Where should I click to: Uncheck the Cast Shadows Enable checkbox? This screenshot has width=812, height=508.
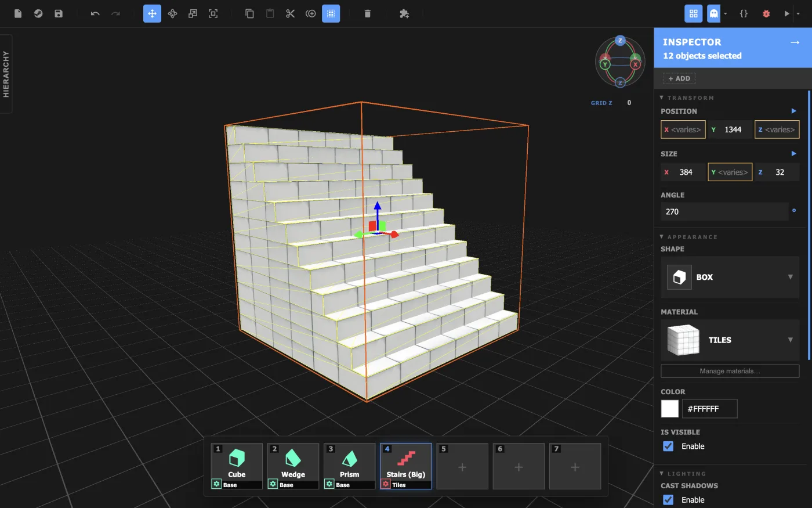point(669,499)
